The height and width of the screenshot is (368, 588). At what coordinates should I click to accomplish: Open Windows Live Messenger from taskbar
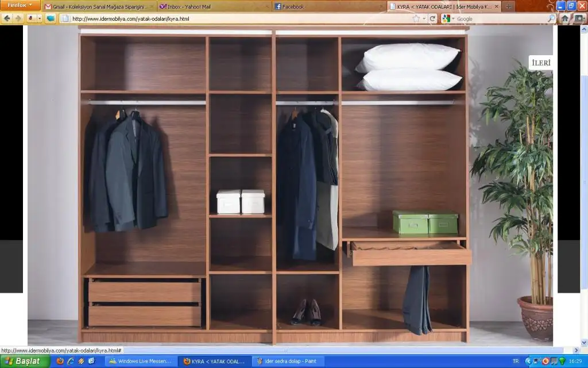(141, 361)
